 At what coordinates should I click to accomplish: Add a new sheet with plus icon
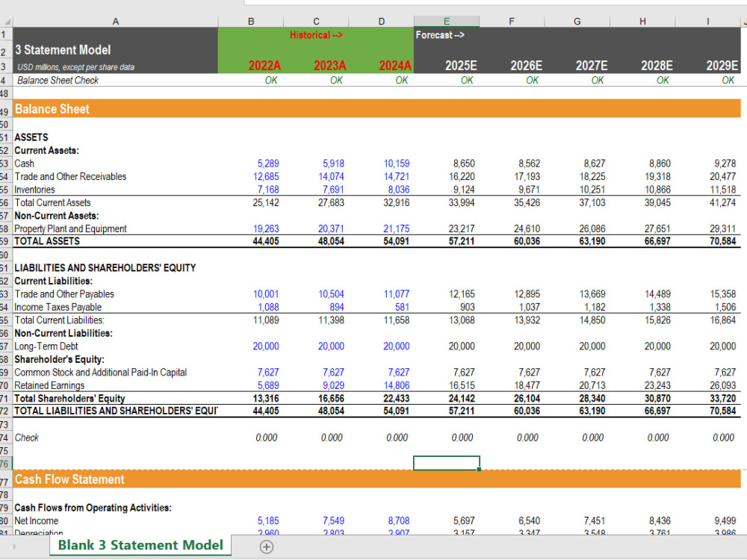point(267,547)
